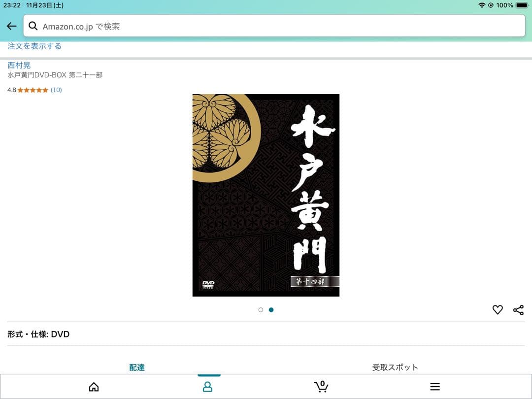Click the magnifying glass search icon

(33, 26)
